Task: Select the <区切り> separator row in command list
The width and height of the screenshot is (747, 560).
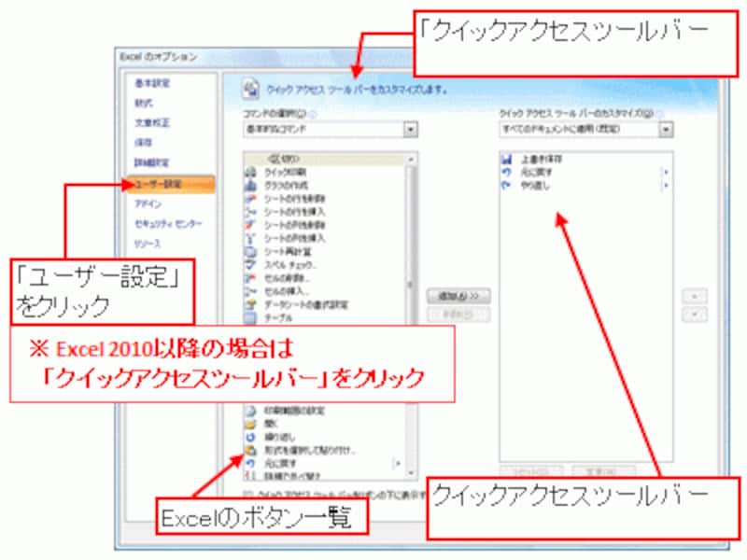Action: tap(325, 159)
